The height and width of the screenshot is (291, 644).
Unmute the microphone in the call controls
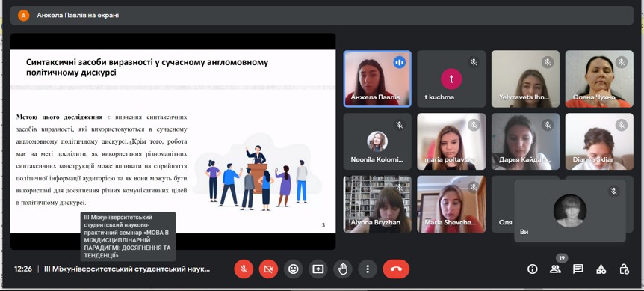coord(244,269)
